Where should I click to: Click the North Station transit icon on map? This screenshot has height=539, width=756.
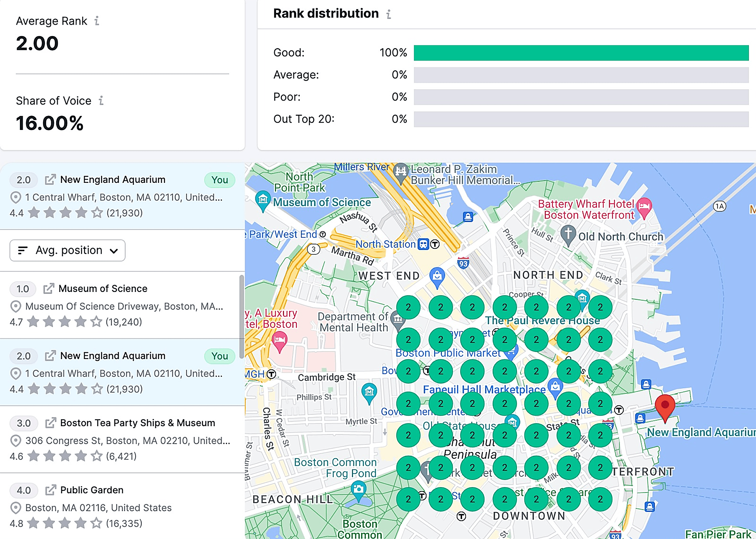pyautogui.click(x=423, y=244)
